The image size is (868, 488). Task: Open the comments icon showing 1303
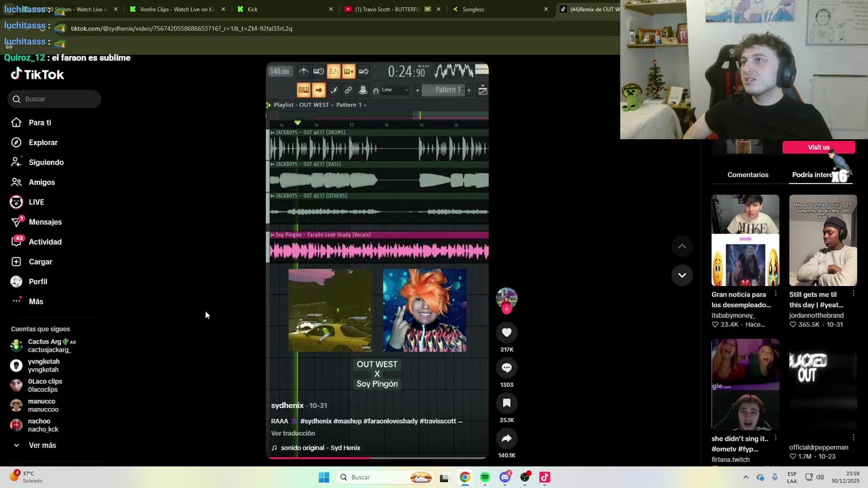(x=507, y=367)
